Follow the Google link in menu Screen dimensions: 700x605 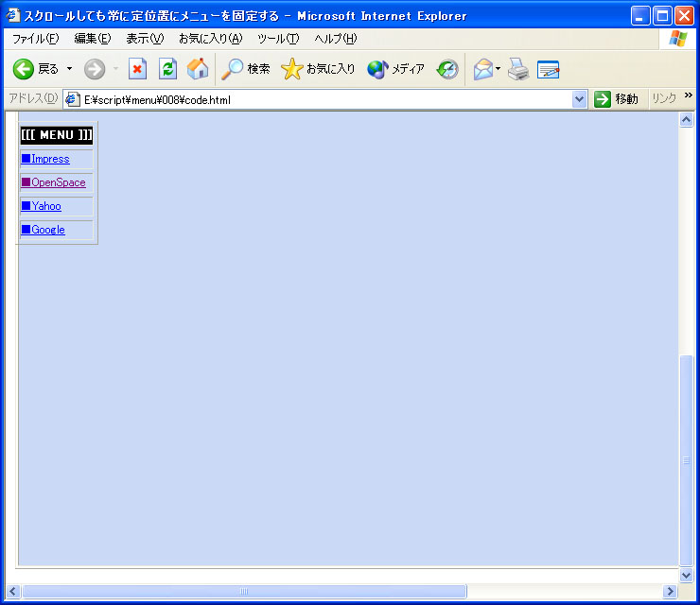(x=44, y=230)
